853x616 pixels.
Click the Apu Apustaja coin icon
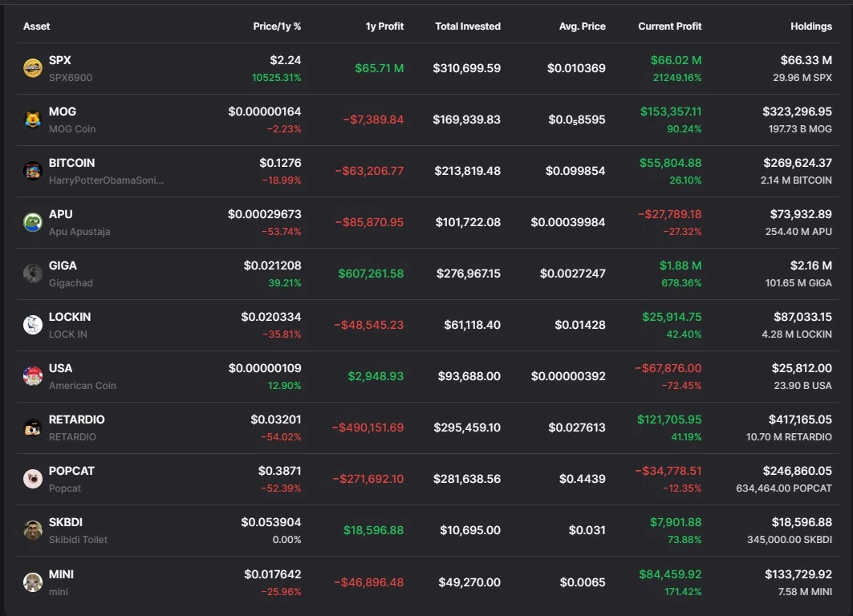(x=33, y=221)
